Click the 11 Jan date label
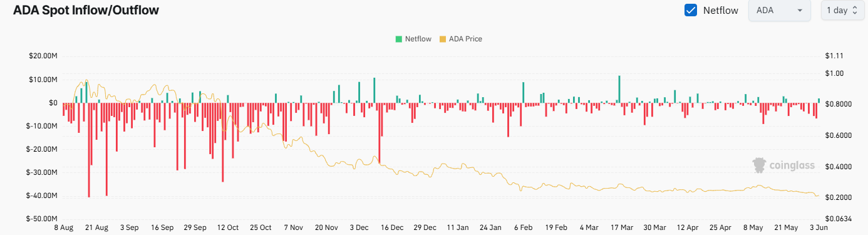The image size is (868, 235). (x=458, y=227)
